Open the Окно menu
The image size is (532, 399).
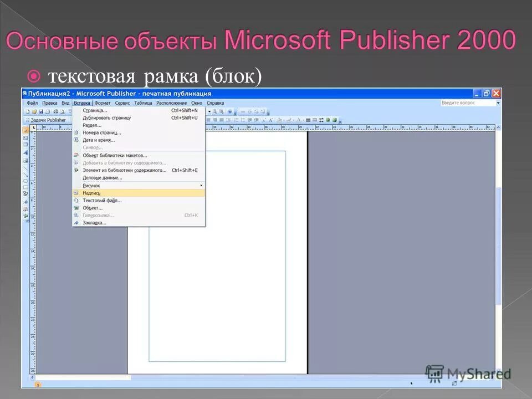pyautogui.click(x=196, y=103)
